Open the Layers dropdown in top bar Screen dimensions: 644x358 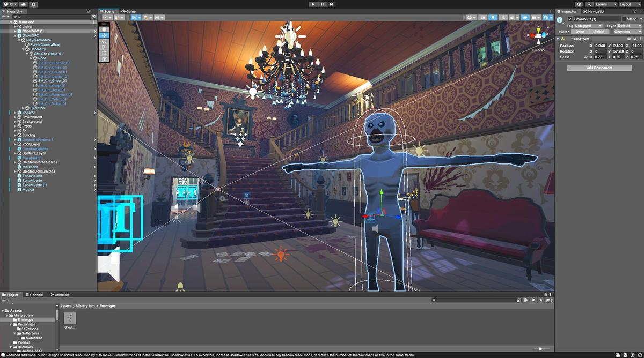pyautogui.click(x=604, y=4)
